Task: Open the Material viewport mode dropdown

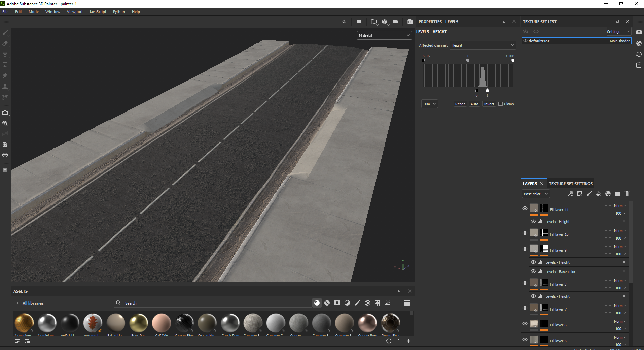Action: (x=384, y=35)
